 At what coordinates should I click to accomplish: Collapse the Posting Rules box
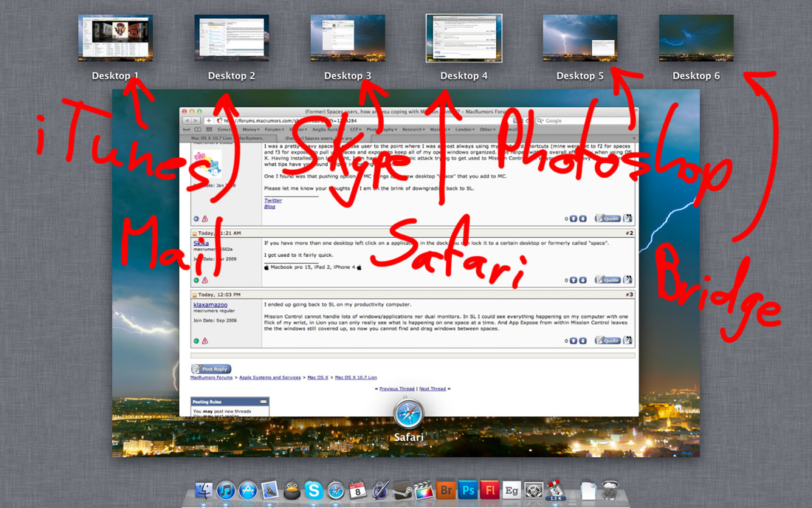264,402
